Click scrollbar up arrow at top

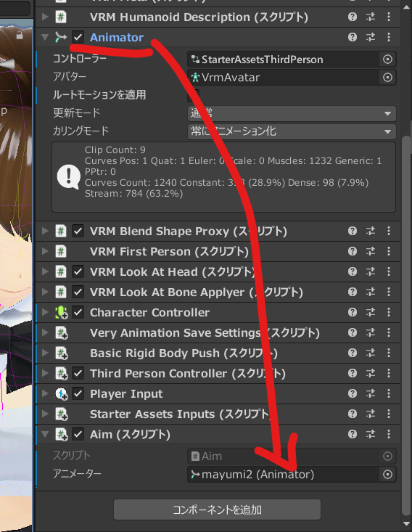406,7
